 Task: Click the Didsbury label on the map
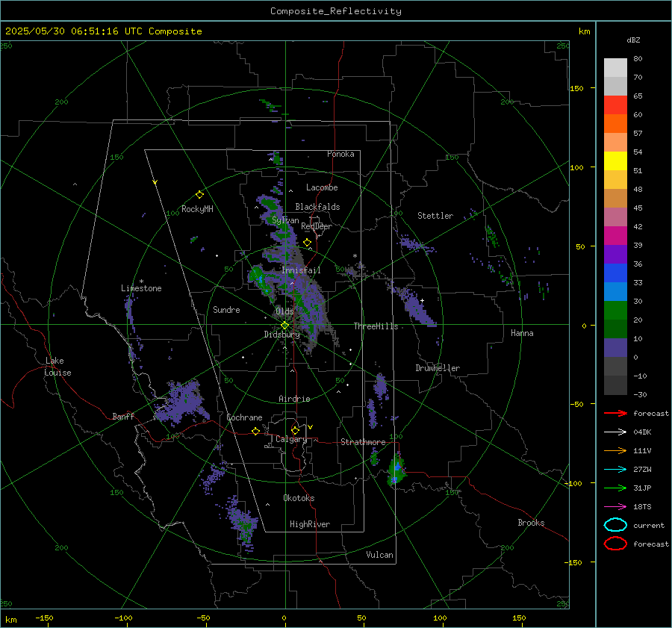point(281,335)
